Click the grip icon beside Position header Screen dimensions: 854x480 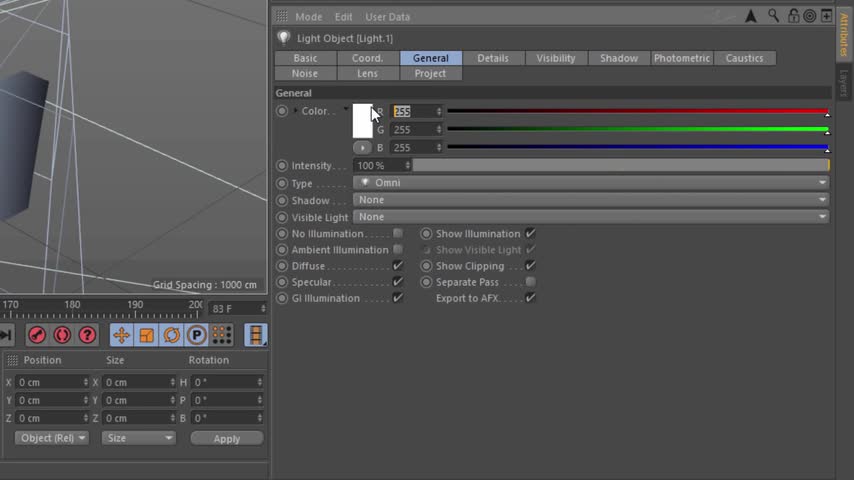point(13,360)
